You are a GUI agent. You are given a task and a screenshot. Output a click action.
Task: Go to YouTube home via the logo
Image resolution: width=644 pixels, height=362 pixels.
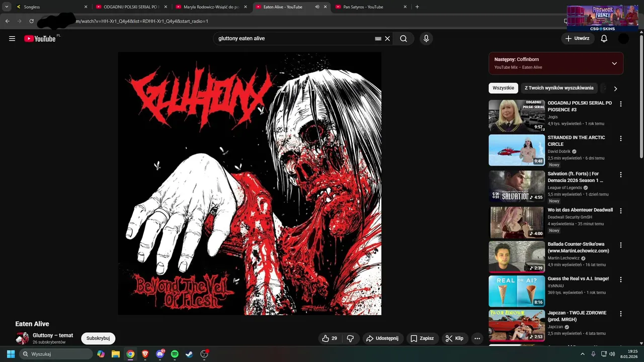40,39
